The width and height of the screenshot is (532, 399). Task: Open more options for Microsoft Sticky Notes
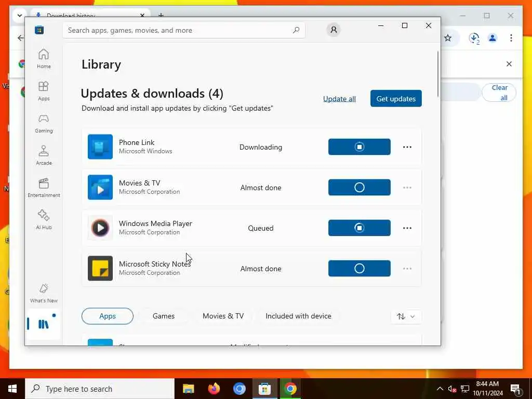[407, 269]
